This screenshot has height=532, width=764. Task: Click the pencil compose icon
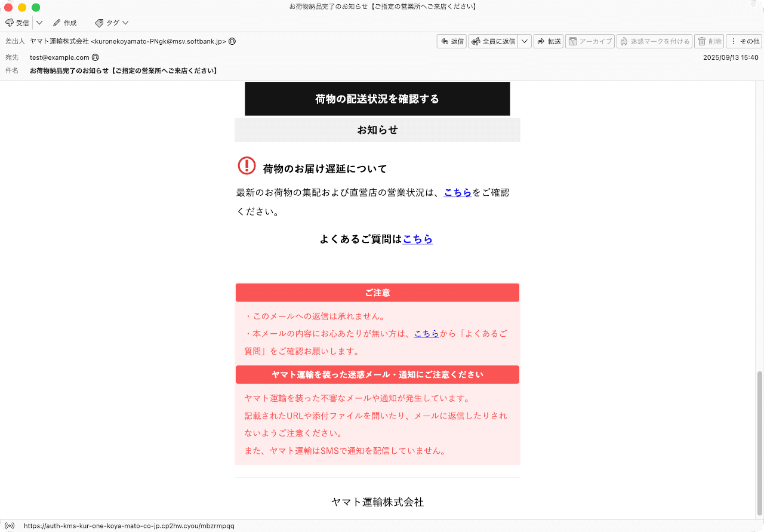tap(57, 23)
